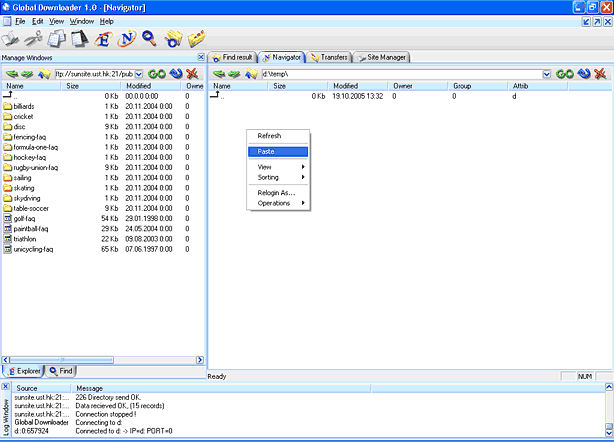Click the open book toolbar icon

click(x=10, y=39)
